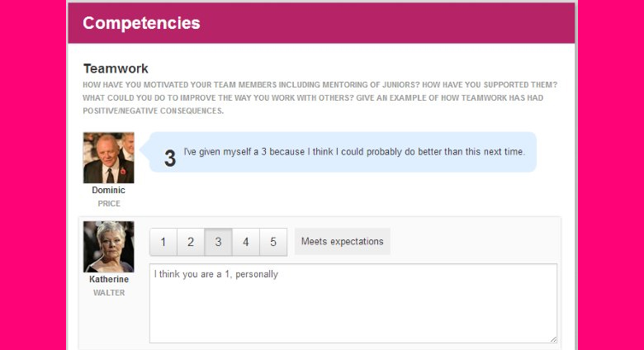Click the 'WALTER' surname label

tap(108, 293)
